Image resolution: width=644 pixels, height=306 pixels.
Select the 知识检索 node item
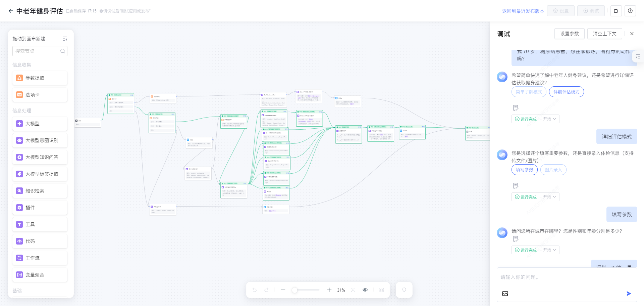pos(40,191)
